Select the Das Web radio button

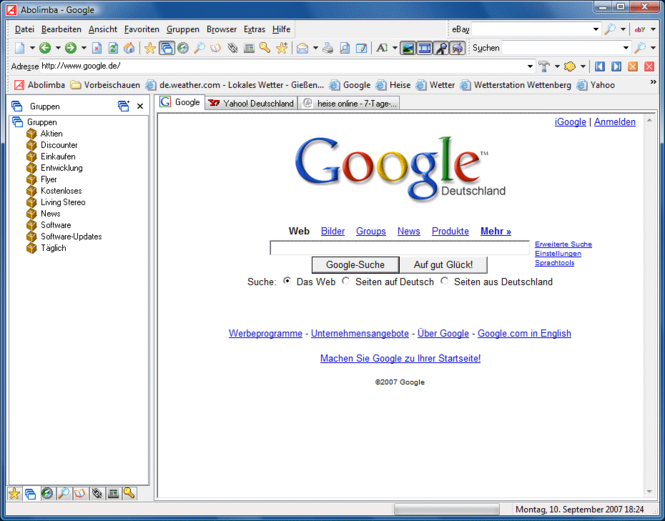287,281
